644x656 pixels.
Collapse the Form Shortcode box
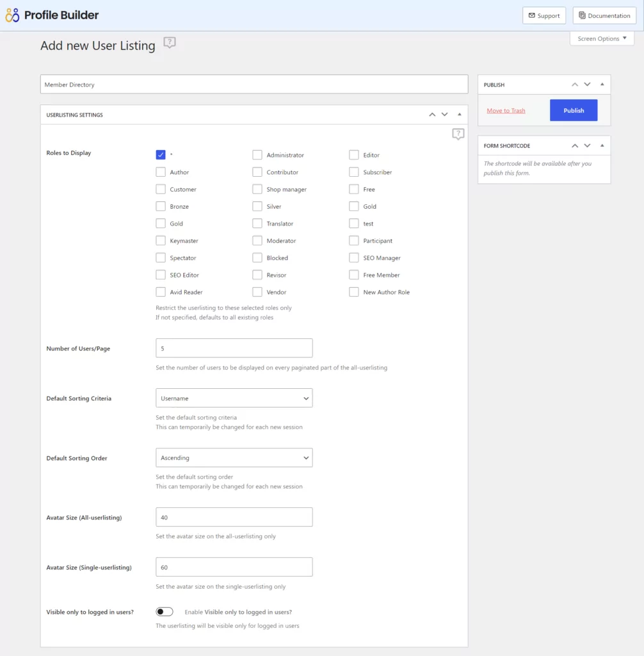click(602, 145)
